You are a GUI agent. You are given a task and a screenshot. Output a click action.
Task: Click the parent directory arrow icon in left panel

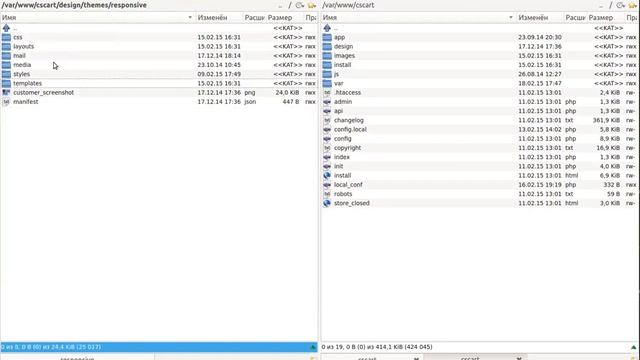point(6,28)
